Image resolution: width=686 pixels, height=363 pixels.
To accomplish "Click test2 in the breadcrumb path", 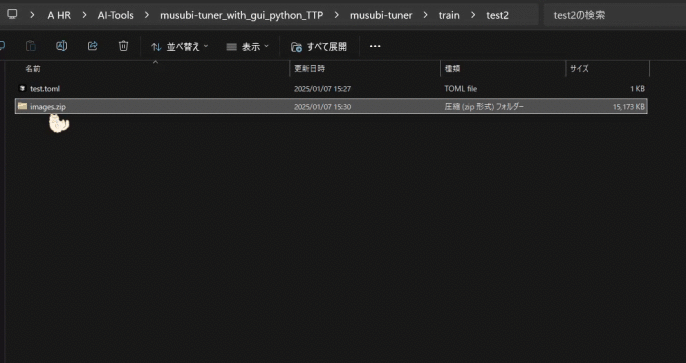I will click(497, 15).
